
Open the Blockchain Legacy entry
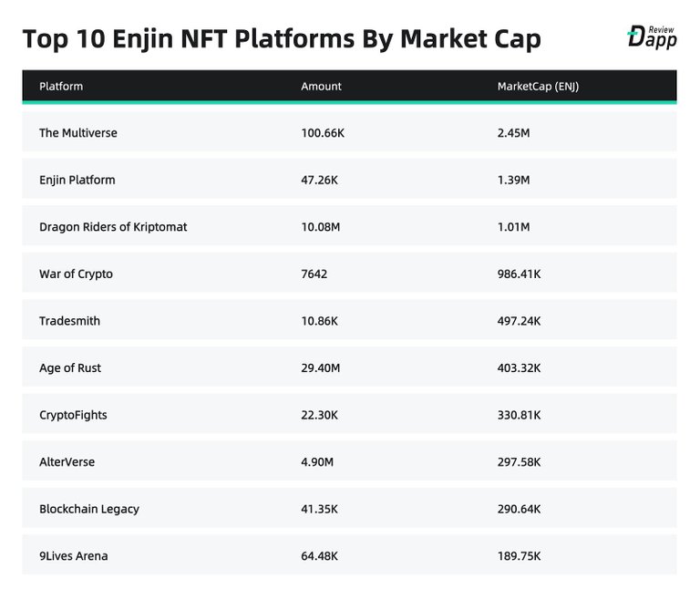[x=89, y=509]
